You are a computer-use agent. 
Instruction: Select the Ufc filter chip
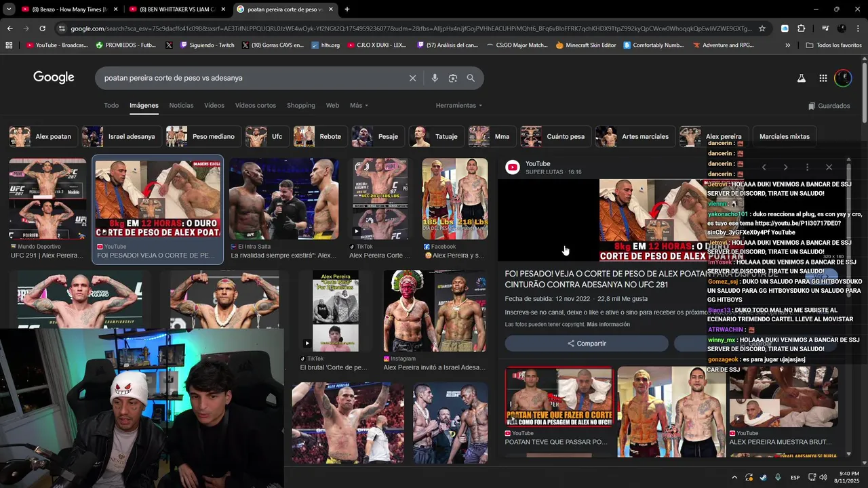click(x=267, y=136)
